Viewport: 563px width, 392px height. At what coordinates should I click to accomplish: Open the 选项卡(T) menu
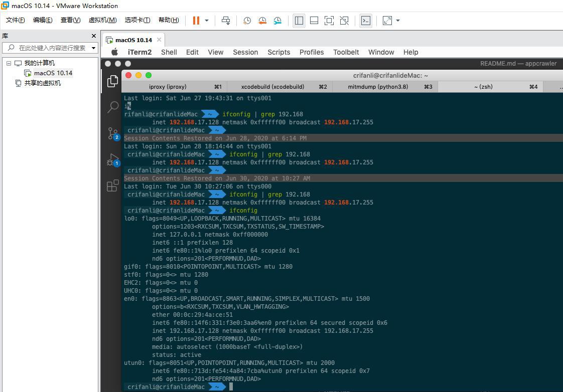click(x=137, y=20)
